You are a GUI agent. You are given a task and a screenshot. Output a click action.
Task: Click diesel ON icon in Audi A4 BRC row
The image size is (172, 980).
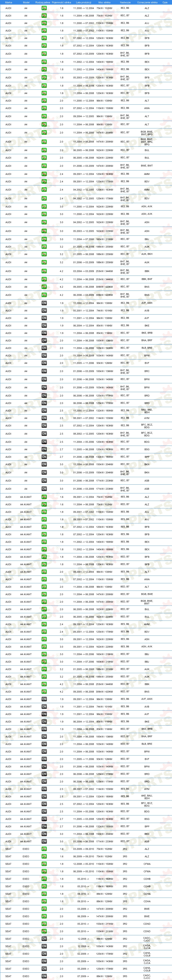click(x=44, y=371)
